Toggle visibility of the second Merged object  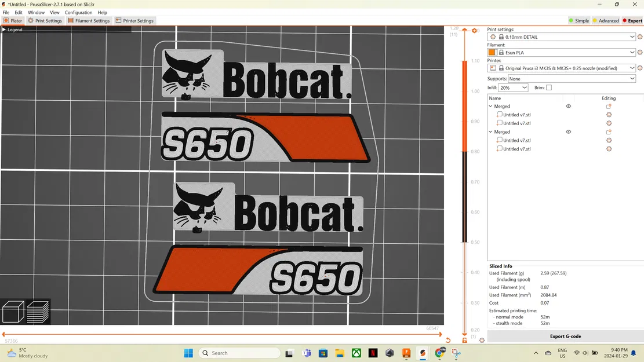click(568, 131)
